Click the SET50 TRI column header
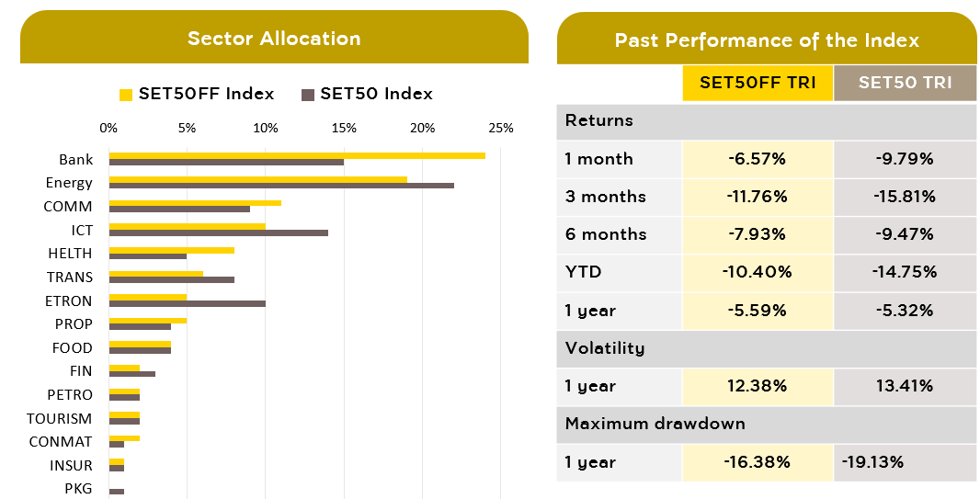This screenshot has height=499, width=980. pyautogui.click(x=905, y=83)
